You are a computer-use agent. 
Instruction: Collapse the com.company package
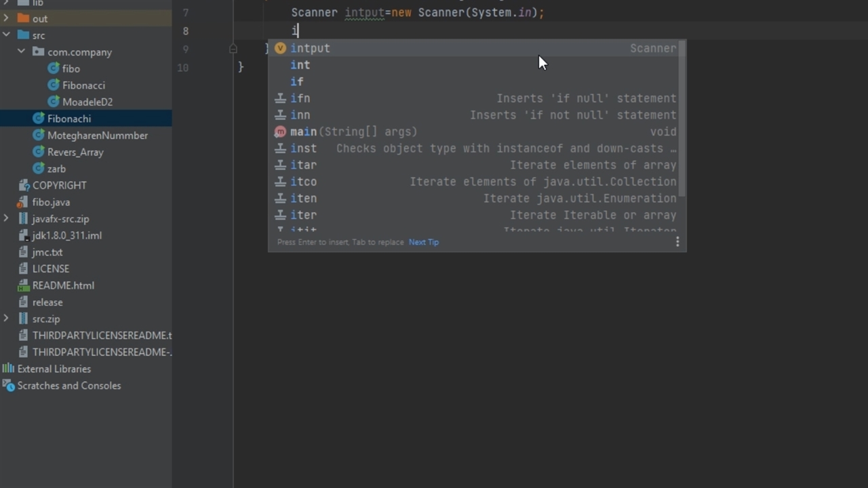tap(22, 52)
